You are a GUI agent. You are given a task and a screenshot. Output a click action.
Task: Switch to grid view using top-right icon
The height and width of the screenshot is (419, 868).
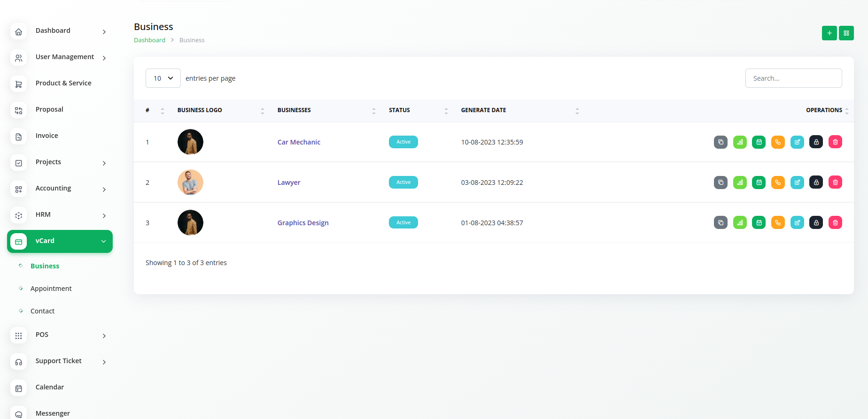846,33
